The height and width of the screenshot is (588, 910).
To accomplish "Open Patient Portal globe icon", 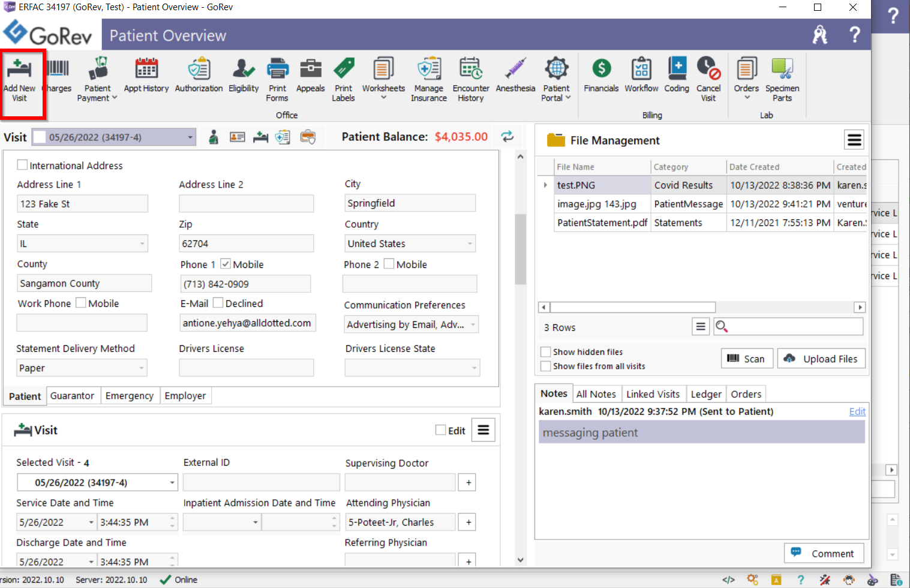I will 557,69.
